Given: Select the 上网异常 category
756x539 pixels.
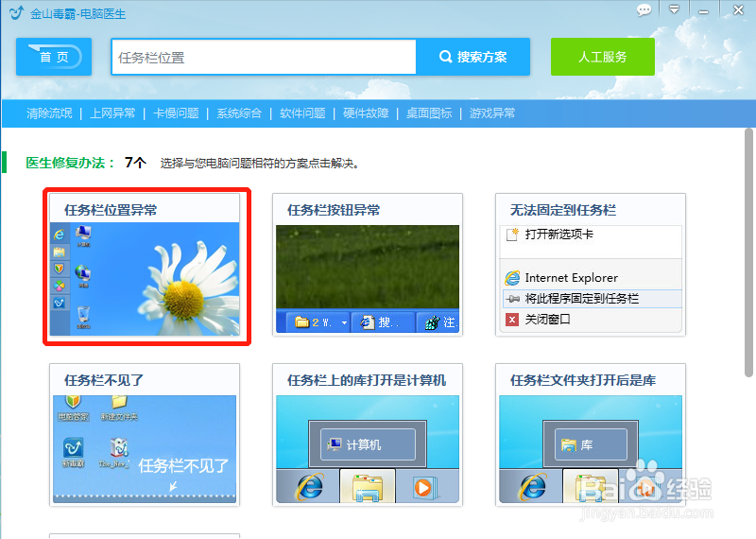Looking at the screenshot, I should click(x=112, y=113).
